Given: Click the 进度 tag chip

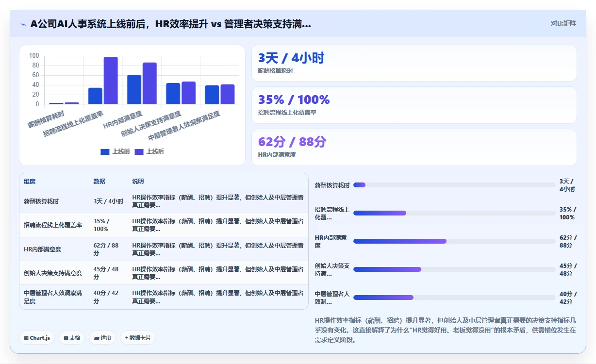Looking at the screenshot, I should tap(102, 338).
